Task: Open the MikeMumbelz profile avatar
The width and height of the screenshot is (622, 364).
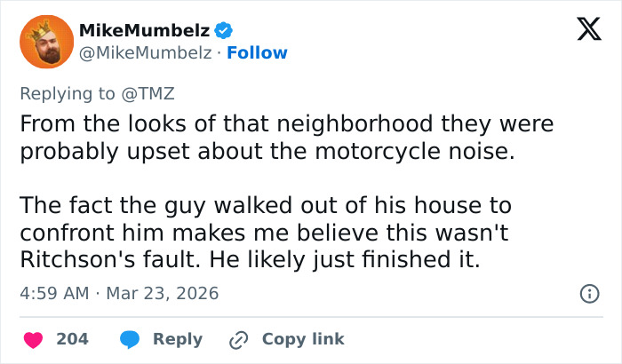Action: [46, 42]
